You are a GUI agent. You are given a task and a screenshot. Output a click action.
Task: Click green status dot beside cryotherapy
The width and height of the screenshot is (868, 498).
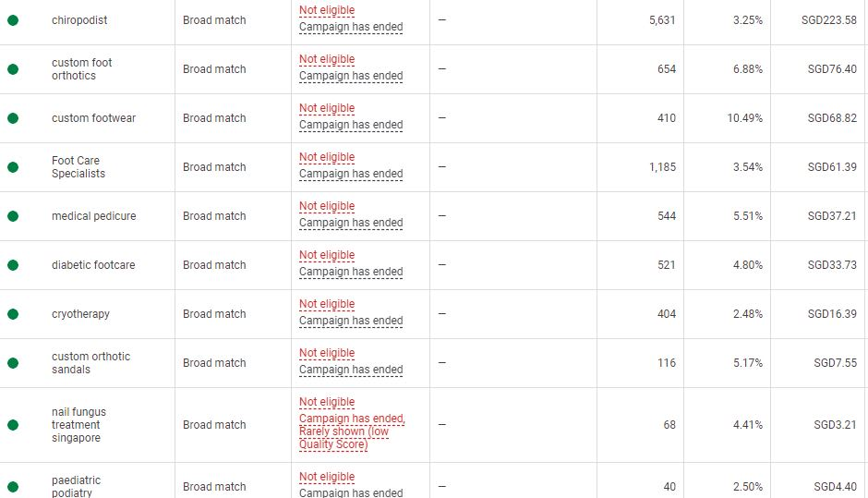[x=13, y=314]
